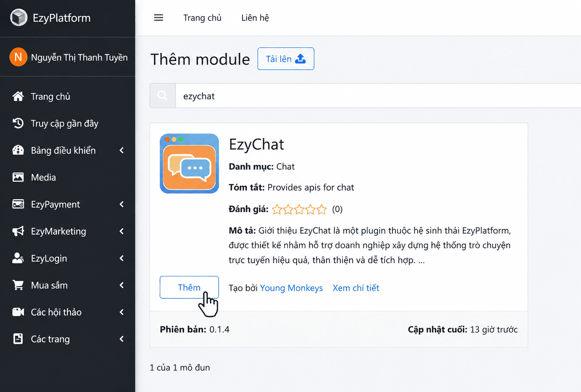Image resolution: width=581 pixels, height=392 pixels.
Task: Expand the EzyLogin submenu chevron
Action: tap(122, 258)
